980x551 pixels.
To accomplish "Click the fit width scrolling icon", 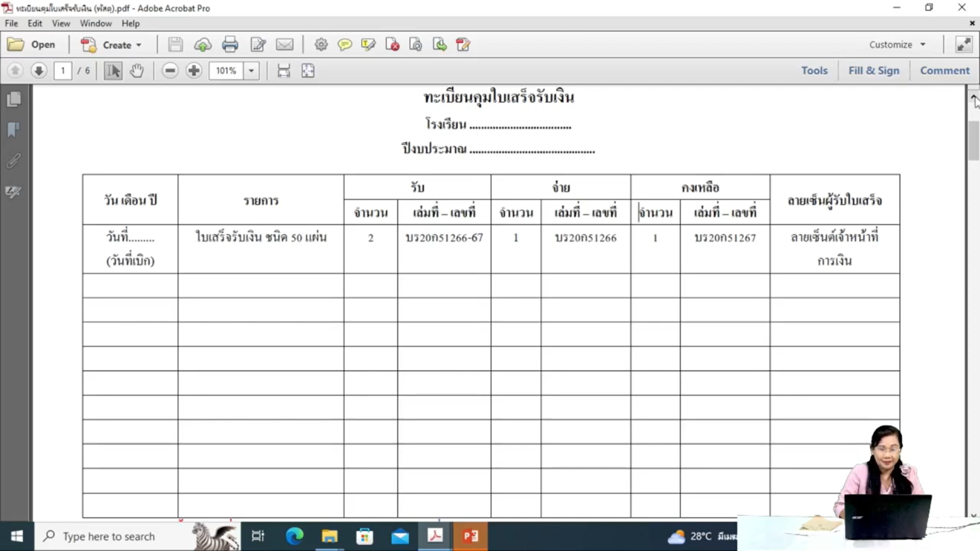I will [x=284, y=70].
